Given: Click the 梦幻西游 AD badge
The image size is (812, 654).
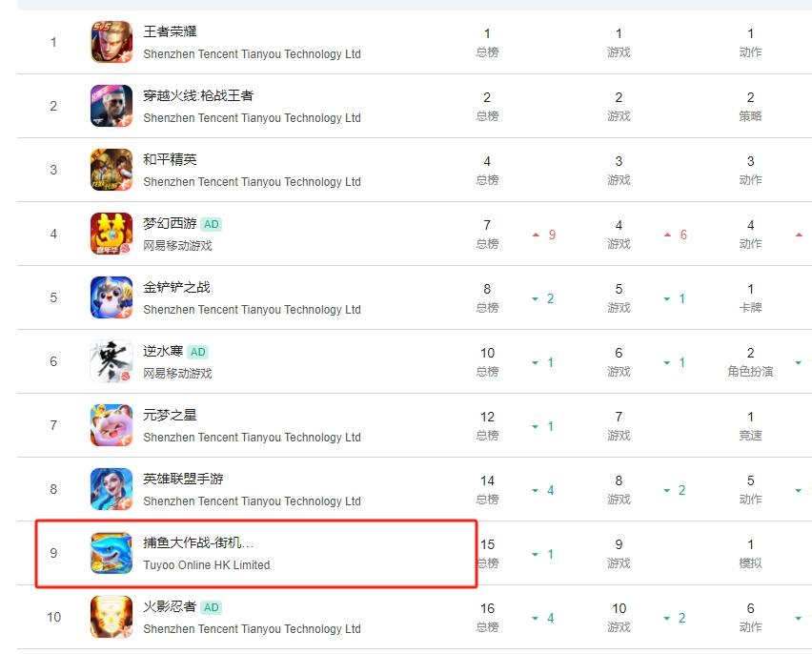Looking at the screenshot, I should [x=212, y=224].
